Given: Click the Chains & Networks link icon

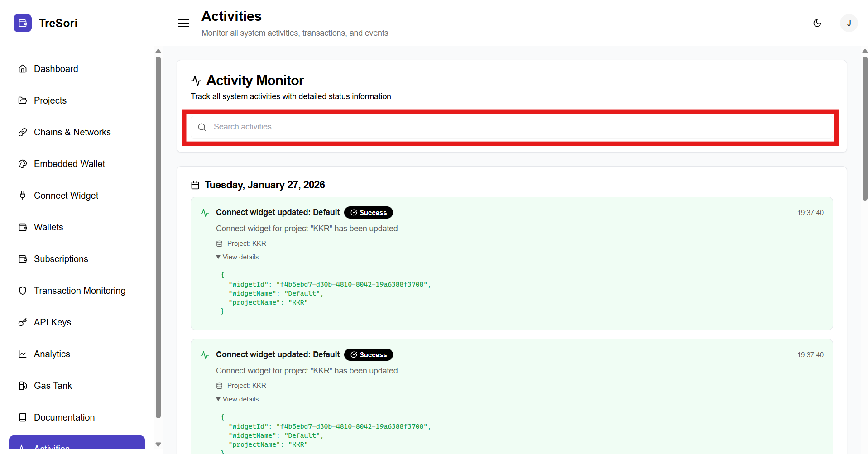Looking at the screenshot, I should point(23,132).
